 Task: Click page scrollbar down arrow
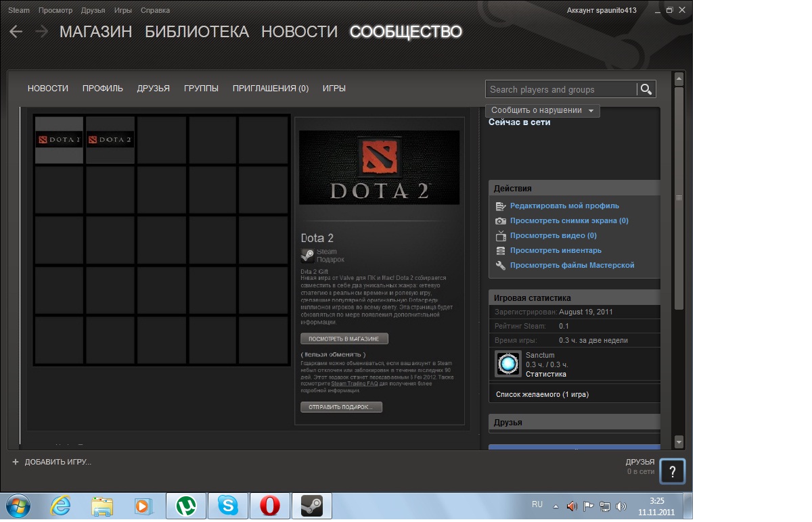tap(679, 442)
